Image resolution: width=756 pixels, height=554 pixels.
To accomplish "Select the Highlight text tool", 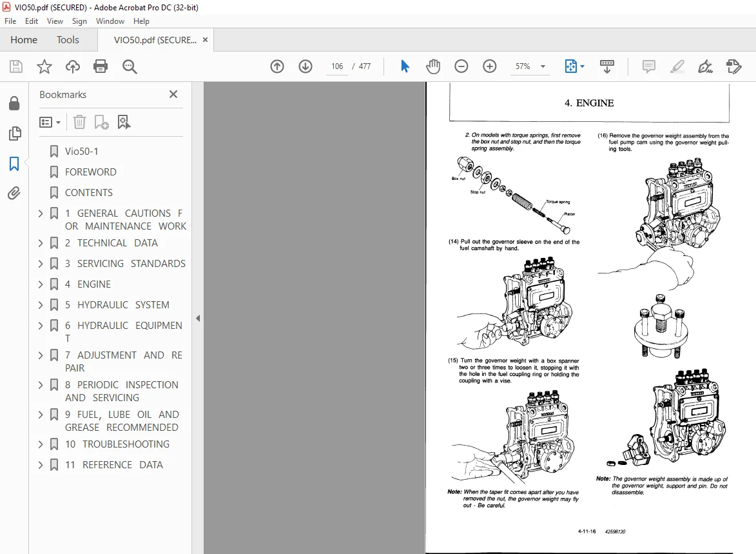I will [x=677, y=66].
